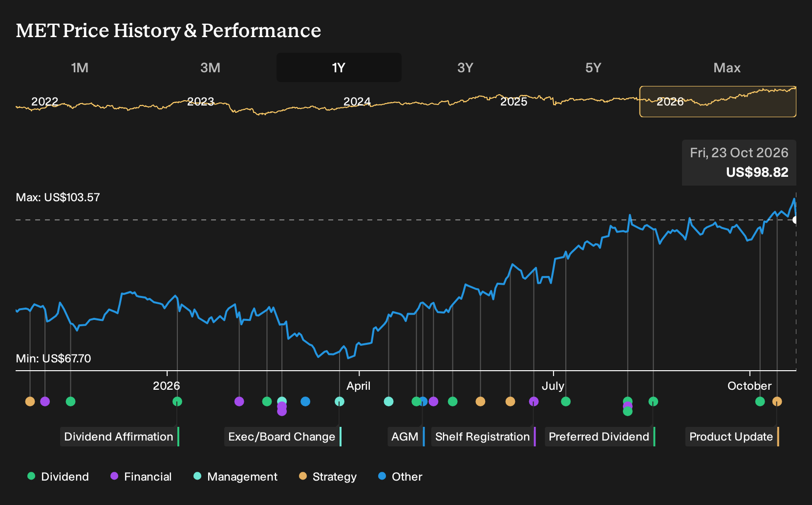The height and width of the screenshot is (505, 812).
Task: Click the Max: US$103.57 label
Action: click(x=58, y=197)
